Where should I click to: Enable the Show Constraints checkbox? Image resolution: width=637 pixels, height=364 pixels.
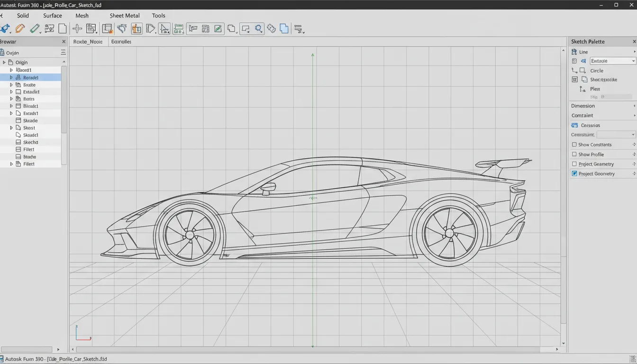pos(574,145)
